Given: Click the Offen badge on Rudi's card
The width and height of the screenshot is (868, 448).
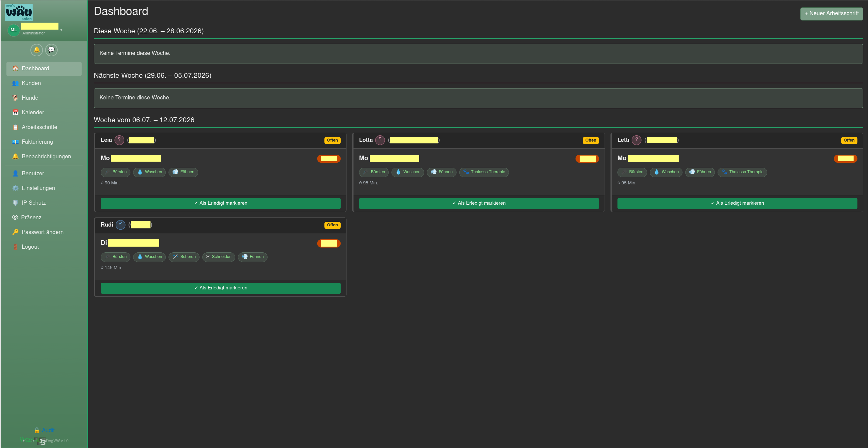Looking at the screenshot, I should (332, 225).
